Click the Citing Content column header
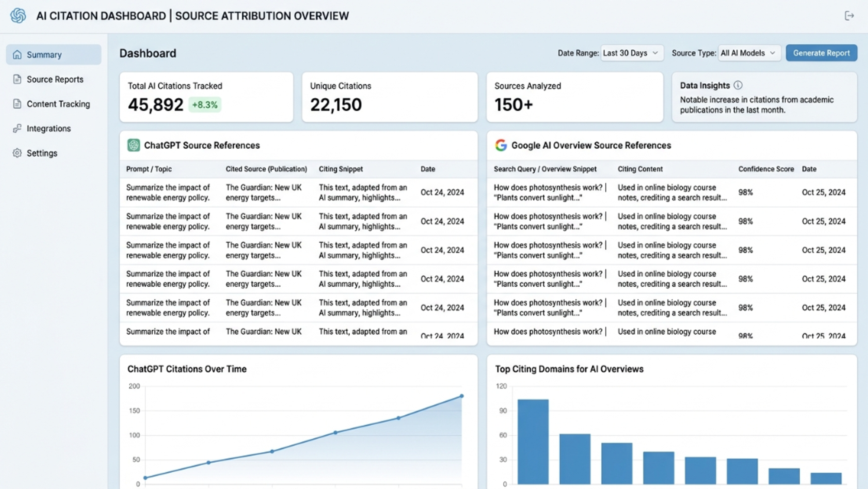Screen dimensions: 868x489 (x=640, y=169)
